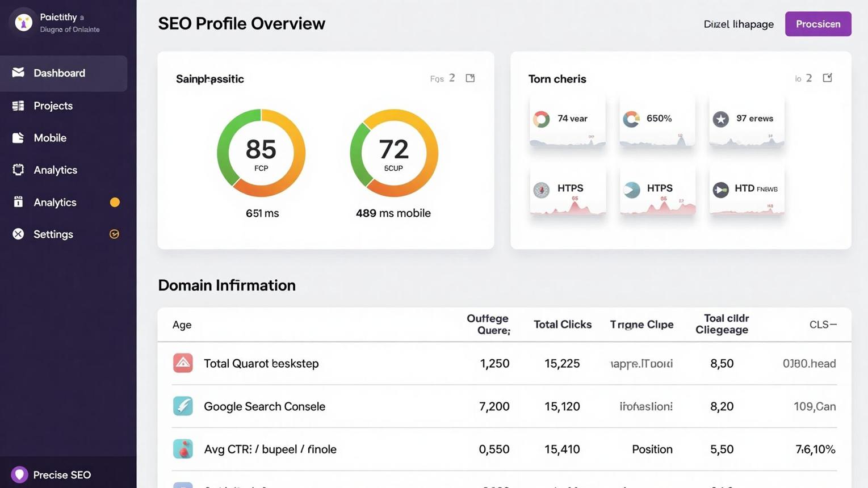The image size is (868, 488).
Task: Click the orange check badge next to Settings
Action: pos(114,234)
